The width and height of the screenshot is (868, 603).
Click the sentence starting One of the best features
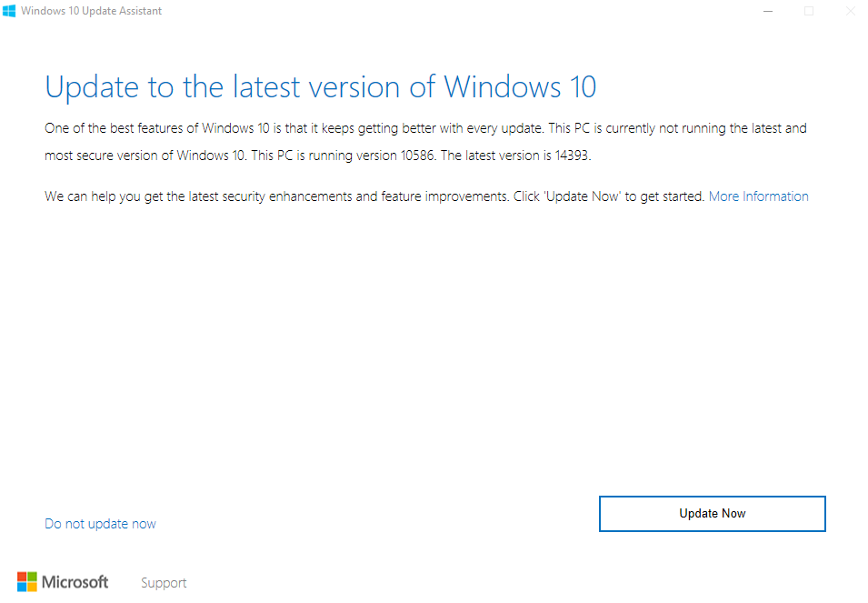(294, 128)
